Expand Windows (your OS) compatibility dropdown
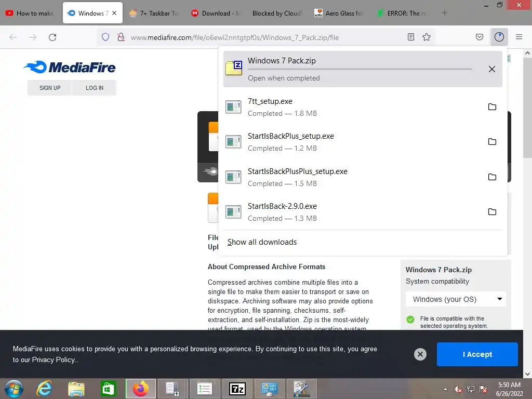 [456, 299]
